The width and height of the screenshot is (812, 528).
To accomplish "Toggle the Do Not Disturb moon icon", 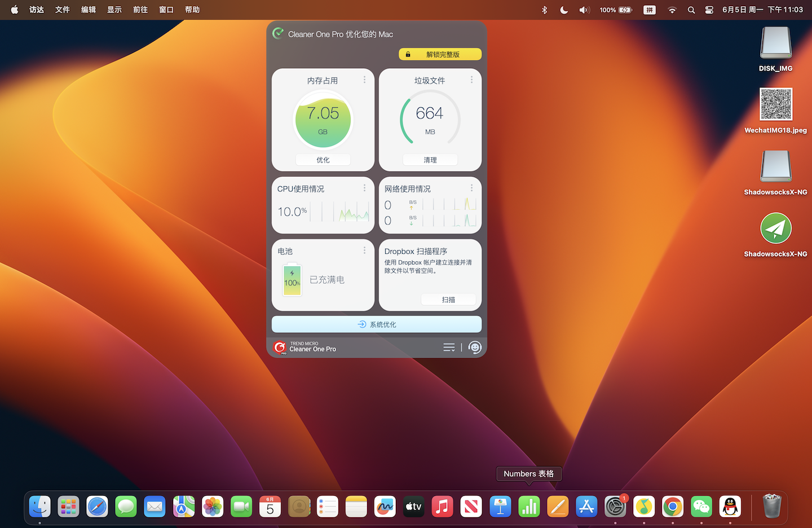I will [564, 10].
